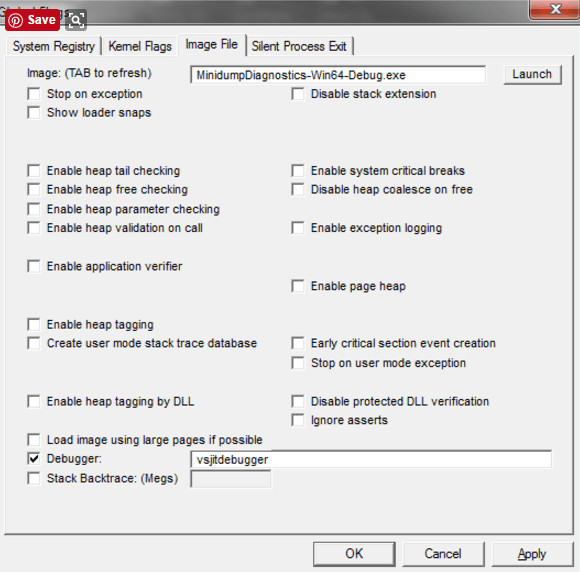Enable Load image using large pages

(34, 440)
